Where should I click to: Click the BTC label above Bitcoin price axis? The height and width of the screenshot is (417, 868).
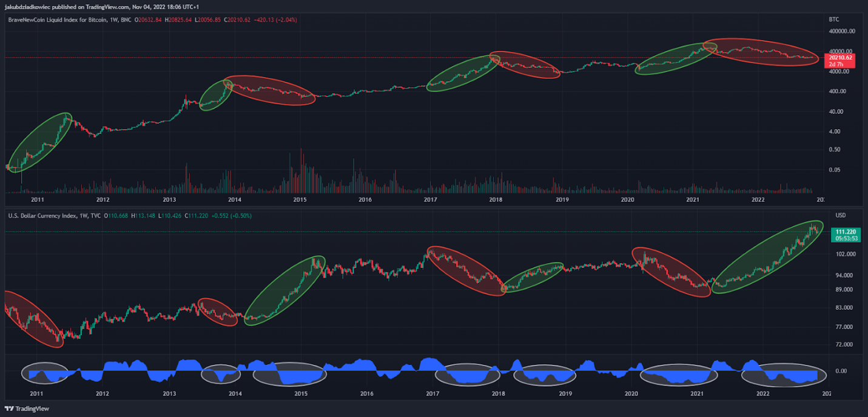click(x=834, y=20)
